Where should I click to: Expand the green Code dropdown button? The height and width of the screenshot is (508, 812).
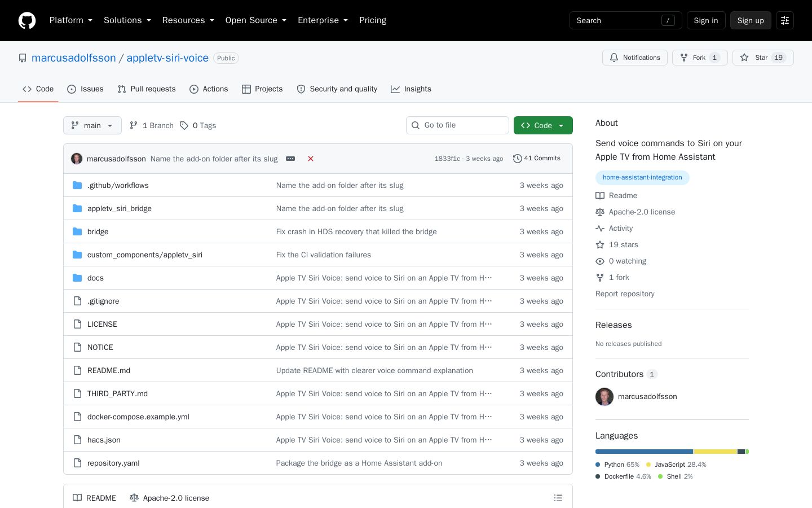(543, 125)
